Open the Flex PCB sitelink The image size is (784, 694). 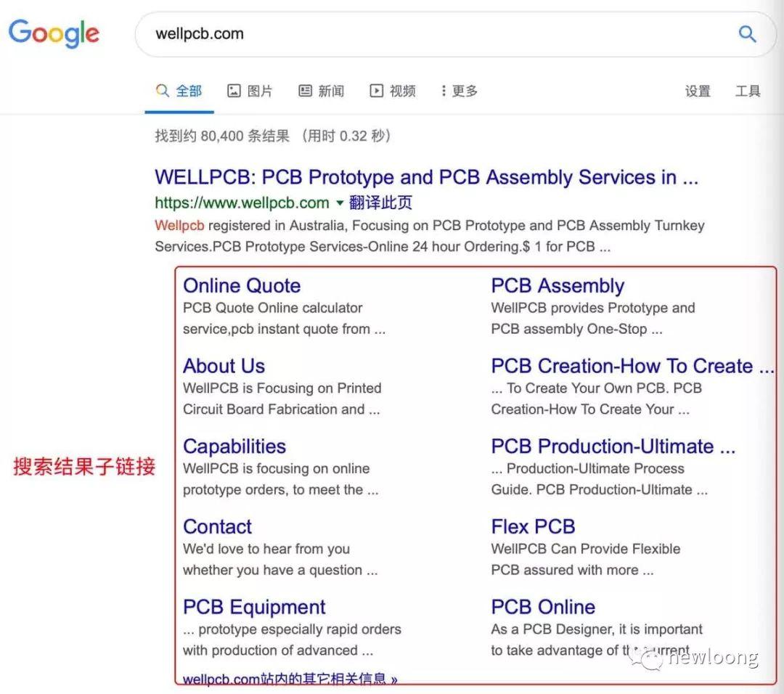pyautogui.click(x=533, y=526)
